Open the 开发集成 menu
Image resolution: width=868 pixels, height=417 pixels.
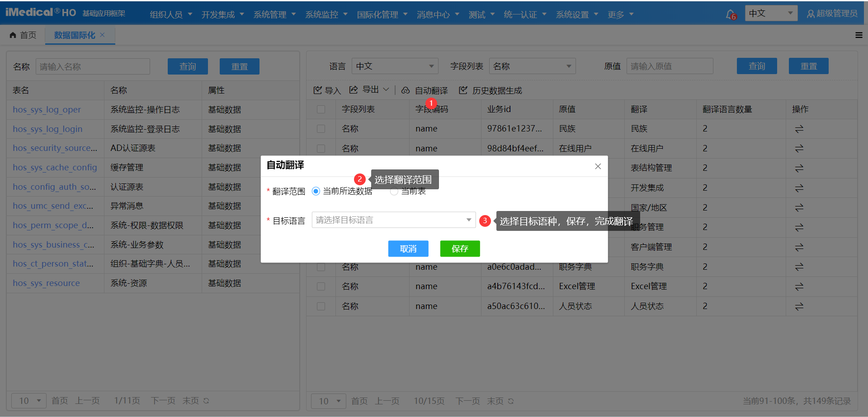tap(222, 14)
